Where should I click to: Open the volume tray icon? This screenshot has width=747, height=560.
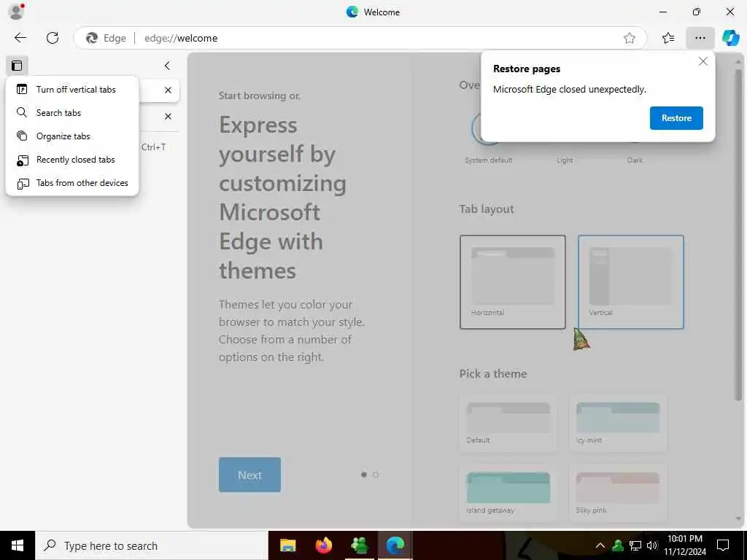pos(652,545)
